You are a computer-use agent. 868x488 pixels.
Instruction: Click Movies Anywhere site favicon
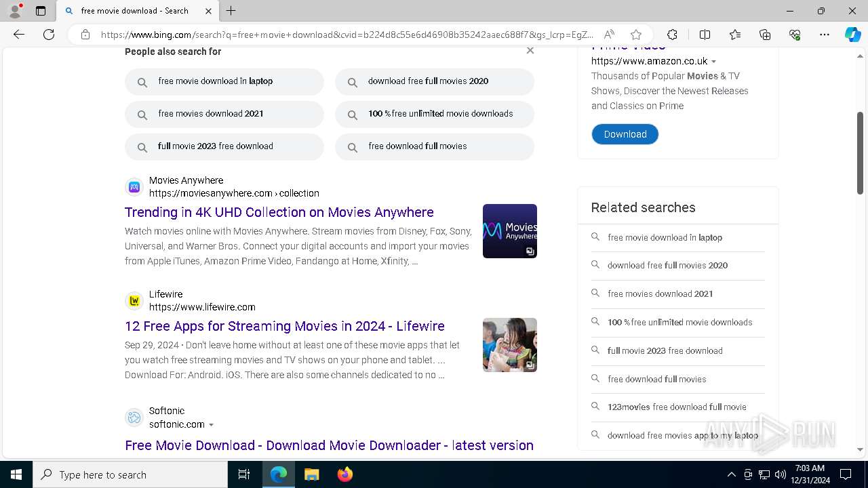coord(134,187)
